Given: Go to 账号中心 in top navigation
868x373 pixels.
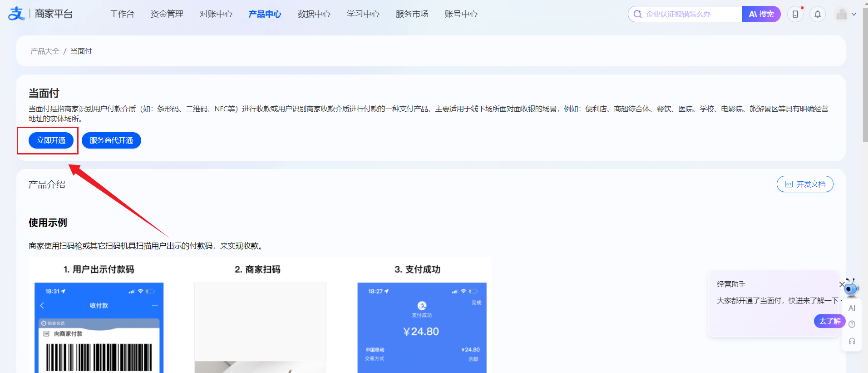Looking at the screenshot, I should coord(461,14).
